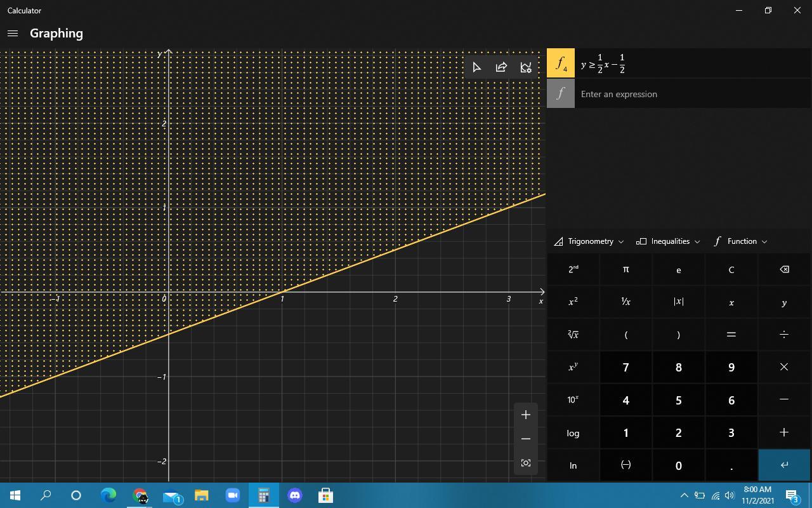Select the f4 inequality expression
Screen dimensions: 812x508
(x=691, y=63)
